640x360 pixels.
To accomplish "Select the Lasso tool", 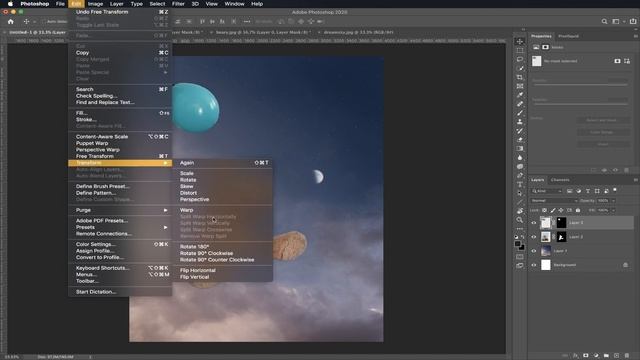I will pyautogui.click(x=520, y=59).
